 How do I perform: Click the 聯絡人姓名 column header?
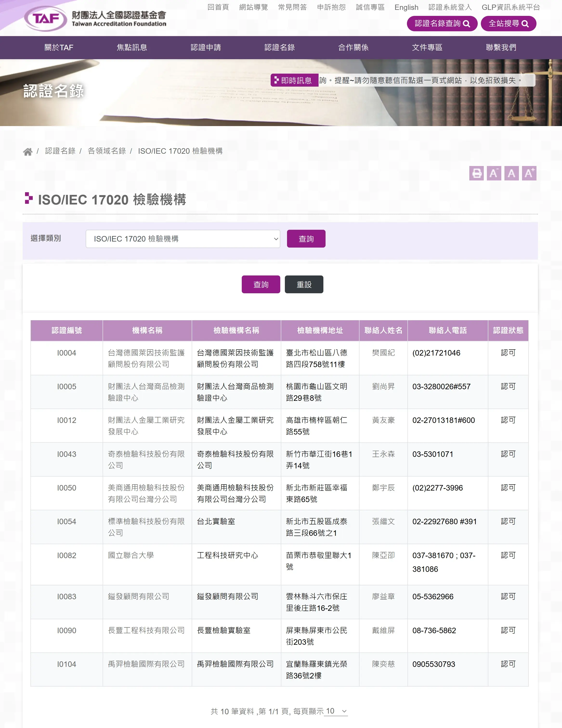(383, 330)
